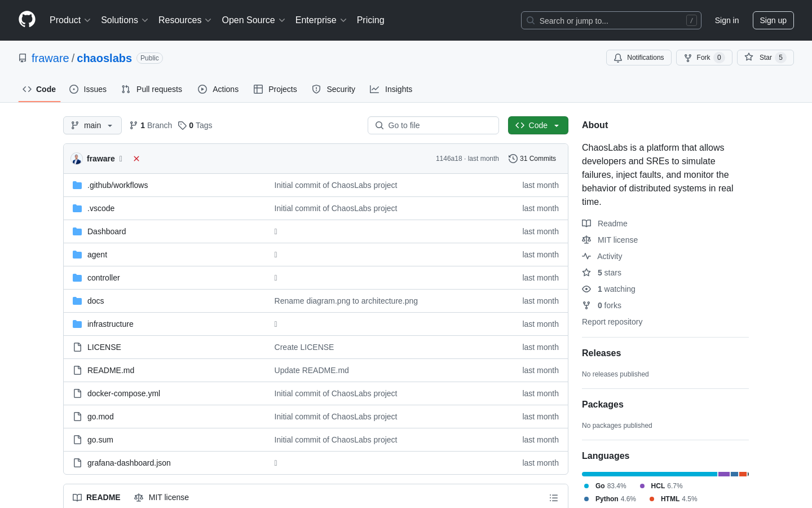
Task: Open the controller folder
Action: [x=104, y=278]
